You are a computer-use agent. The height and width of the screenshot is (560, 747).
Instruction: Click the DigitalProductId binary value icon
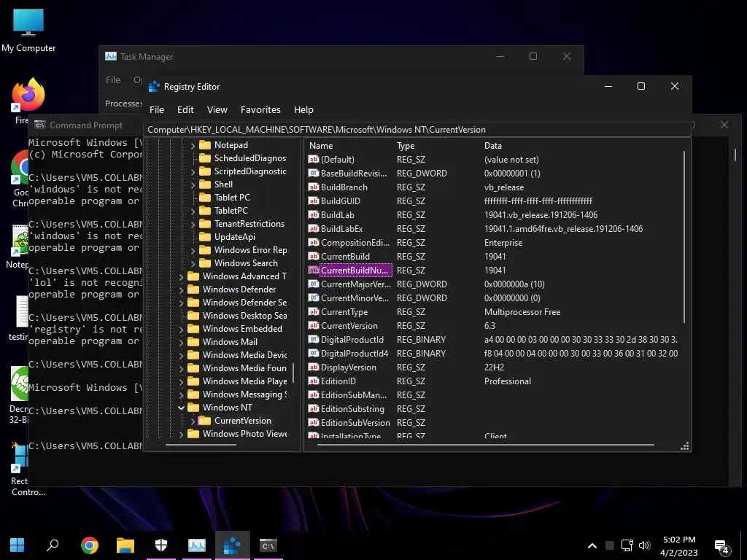(x=314, y=339)
